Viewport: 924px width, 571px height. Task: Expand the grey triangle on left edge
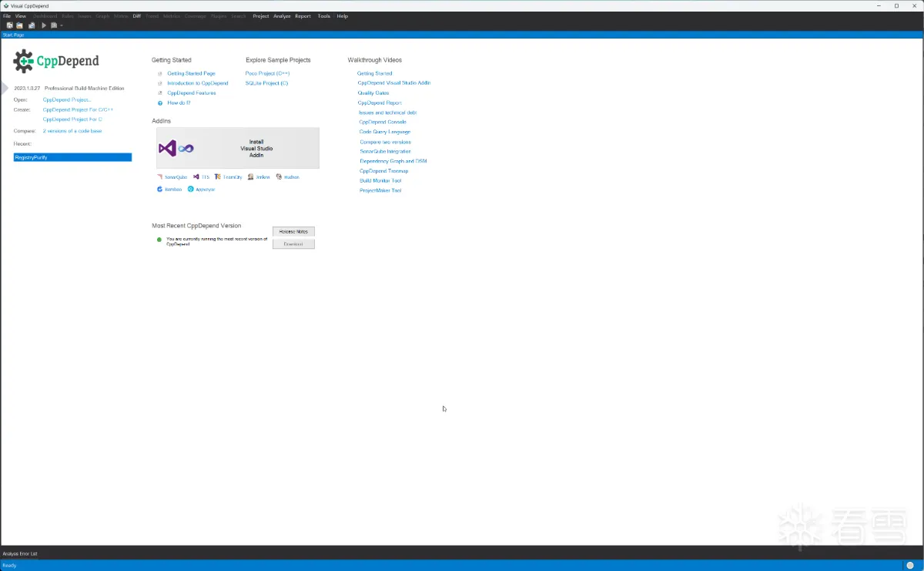(x=5, y=88)
